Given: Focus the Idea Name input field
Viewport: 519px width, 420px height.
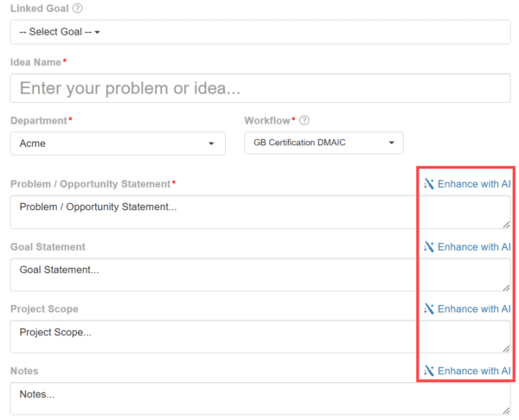Looking at the screenshot, I should [259, 88].
